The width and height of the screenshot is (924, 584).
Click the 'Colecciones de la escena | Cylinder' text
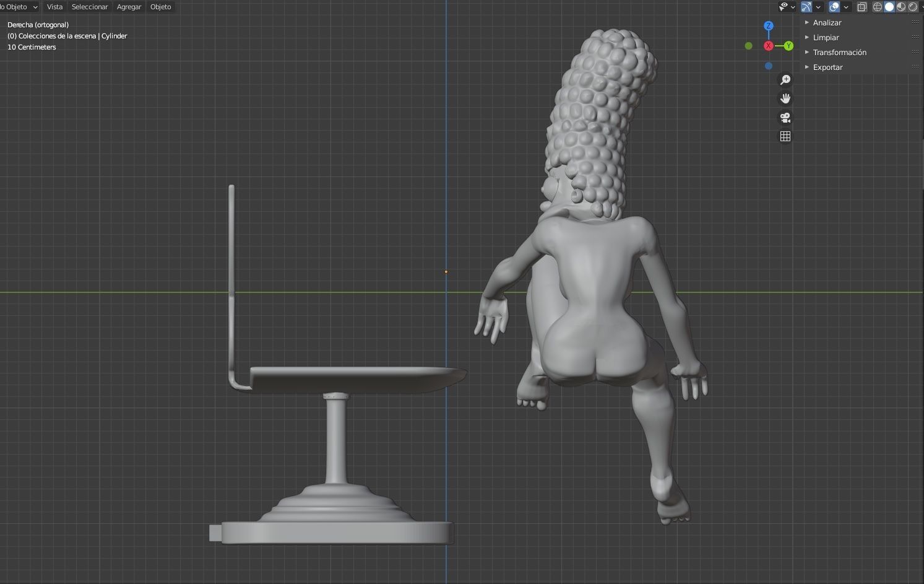pyautogui.click(x=73, y=36)
